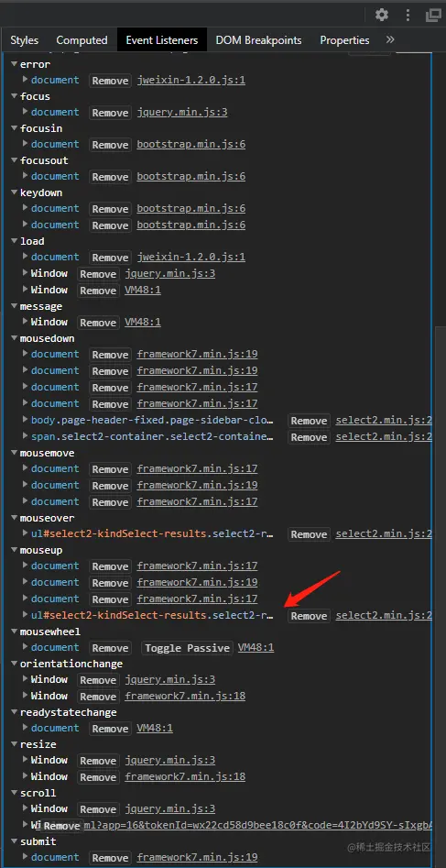
Task: Collapse the keydown event section
Action: click(x=15, y=192)
